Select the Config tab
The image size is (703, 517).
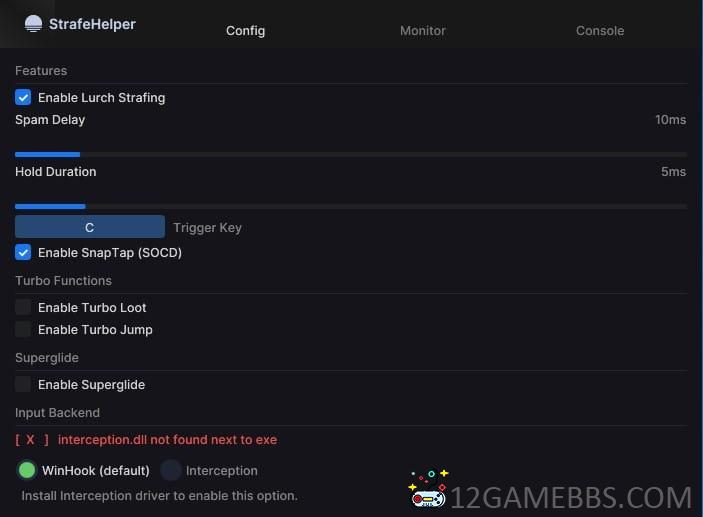245,30
